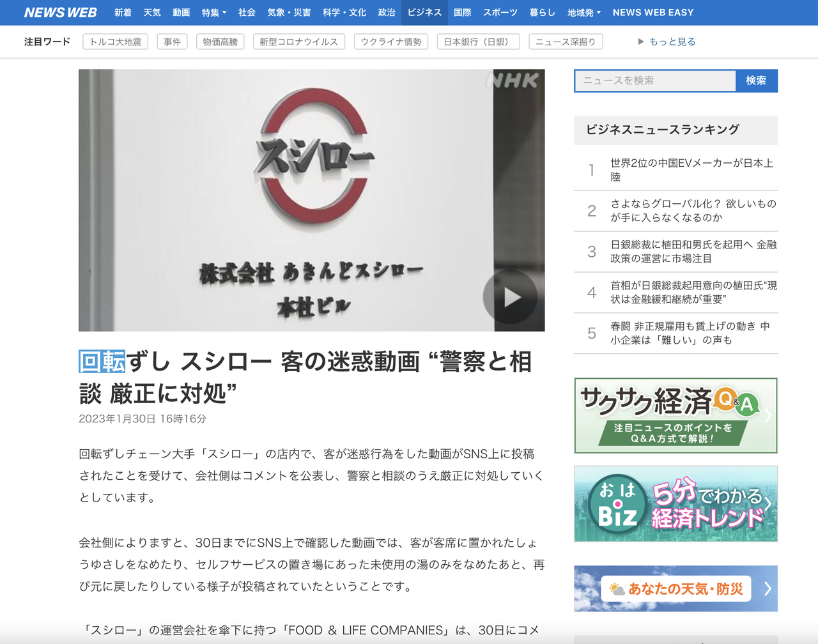This screenshot has height=644, width=818.
Task: Open the 気象・災害 section
Action: (289, 13)
